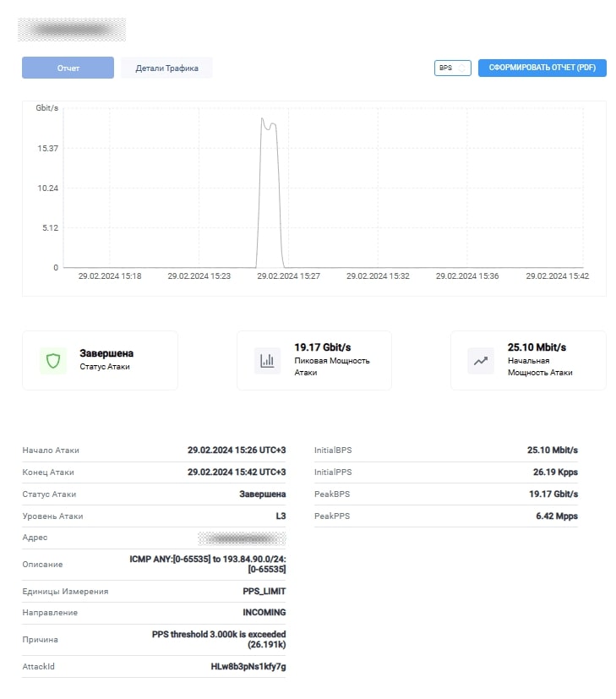Viewport: 616px width, 699px height.
Task: Click attack start value 29.02.2024 15:26 UTC+3
Action: [x=237, y=450]
